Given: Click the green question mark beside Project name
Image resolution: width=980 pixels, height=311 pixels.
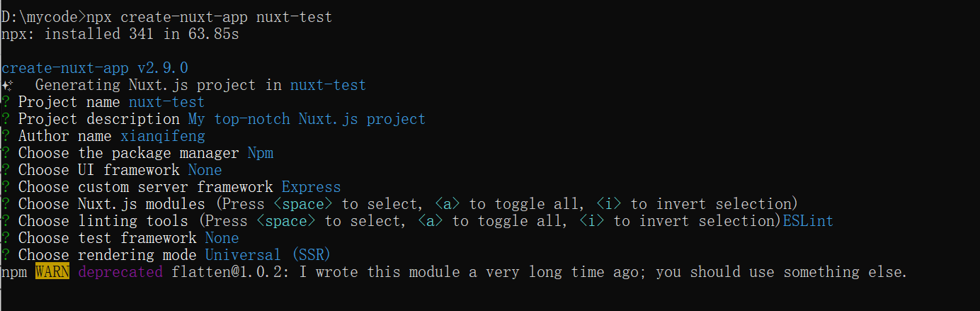Looking at the screenshot, I should click(5, 102).
